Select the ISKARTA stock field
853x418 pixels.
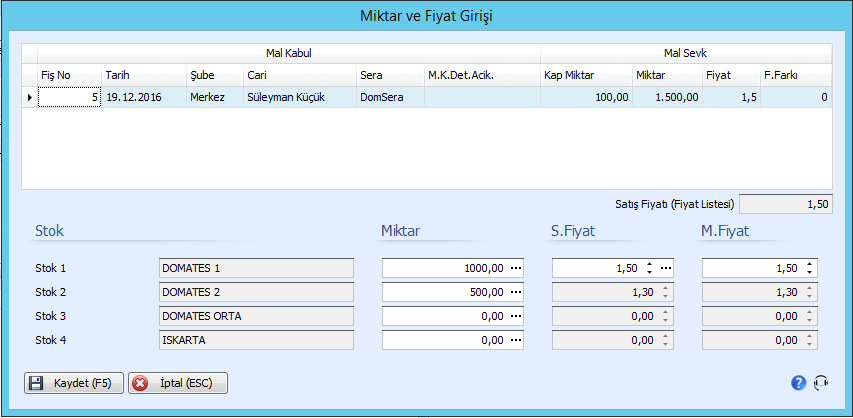[x=256, y=341]
